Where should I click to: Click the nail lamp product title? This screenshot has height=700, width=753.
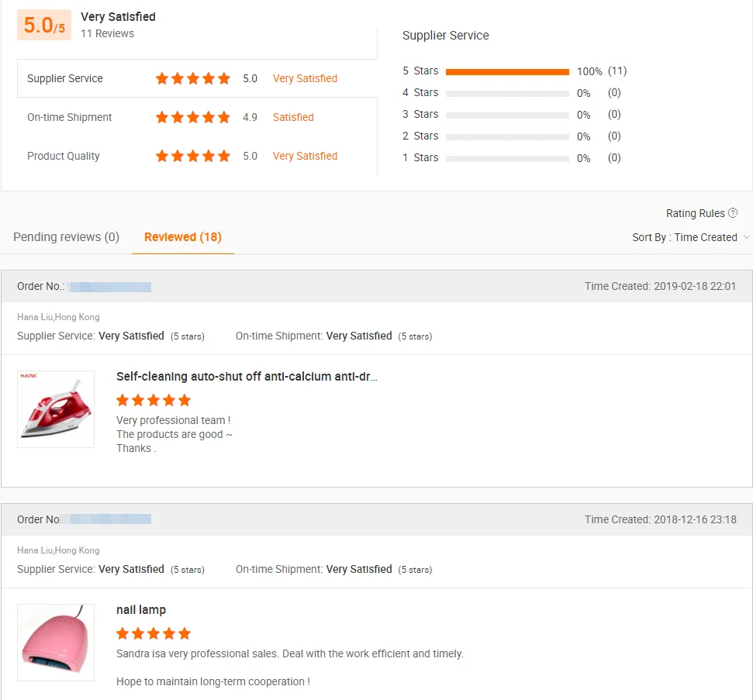click(x=141, y=610)
